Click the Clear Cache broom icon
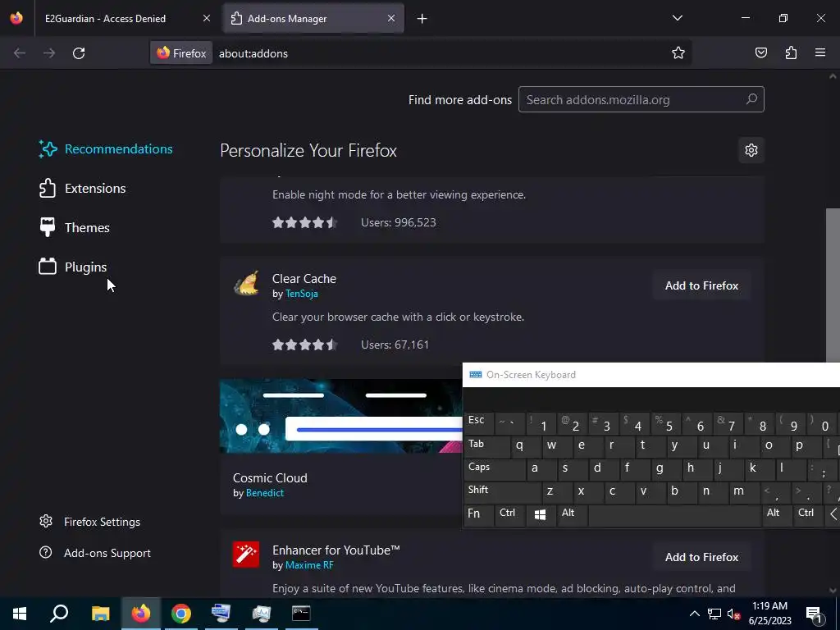 [246, 283]
